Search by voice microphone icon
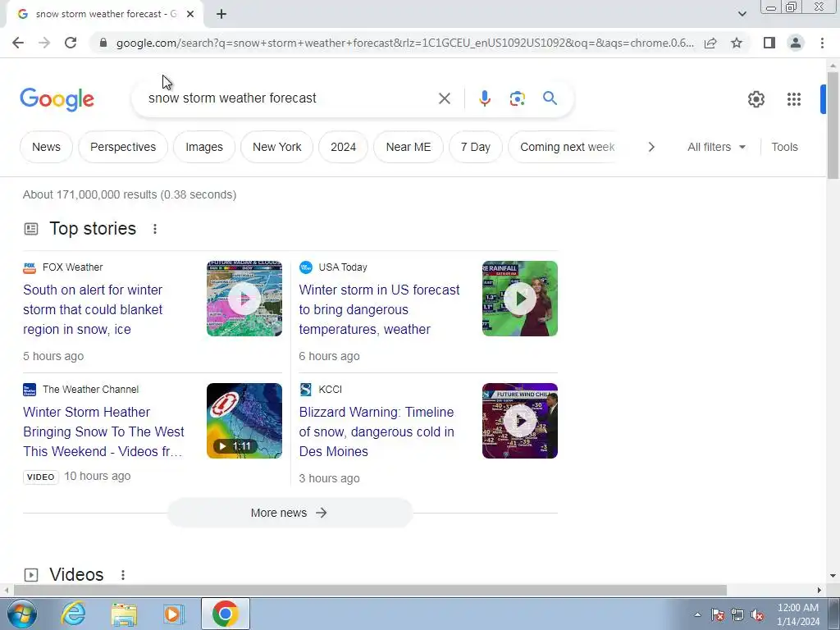The width and height of the screenshot is (840, 630). [484, 98]
